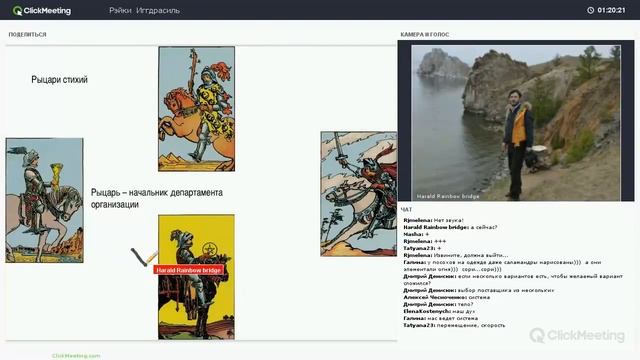The height and width of the screenshot is (360, 640).
Task: Click the Tatyana23 chat message '+'
Action: click(422, 248)
